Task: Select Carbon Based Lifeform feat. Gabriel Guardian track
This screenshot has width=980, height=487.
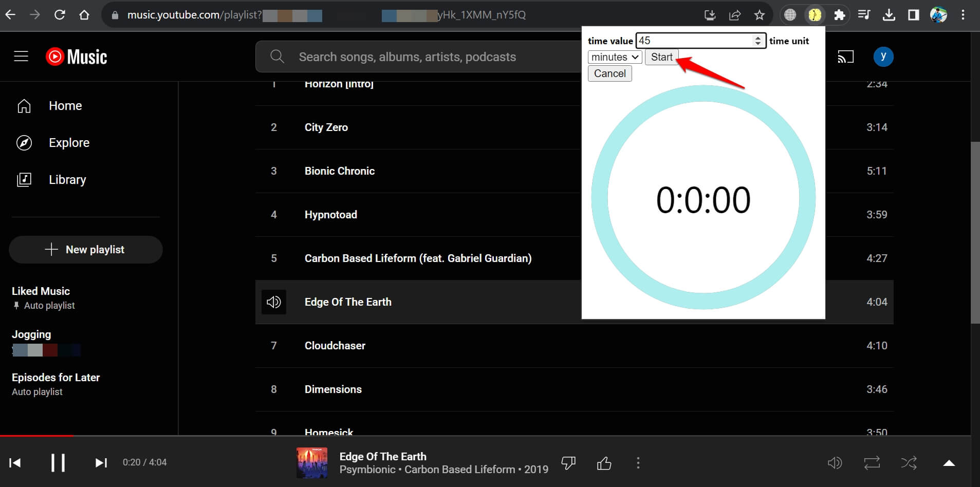Action: tap(418, 258)
